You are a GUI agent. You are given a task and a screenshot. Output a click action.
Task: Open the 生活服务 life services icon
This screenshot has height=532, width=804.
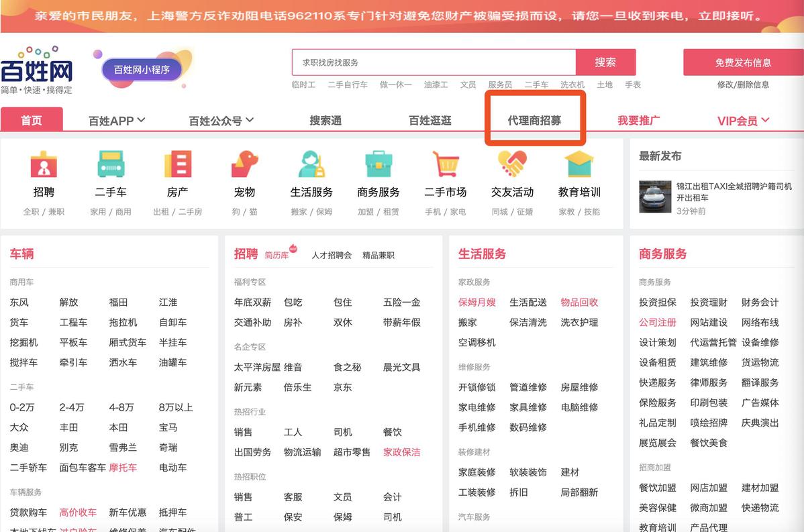point(311,164)
